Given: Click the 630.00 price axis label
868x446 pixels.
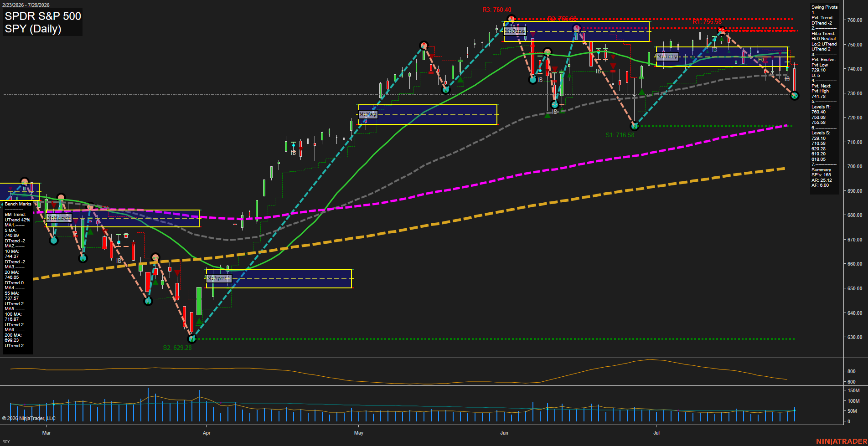Looking at the screenshot, I should pyautogui.click(x=855, y=337).
